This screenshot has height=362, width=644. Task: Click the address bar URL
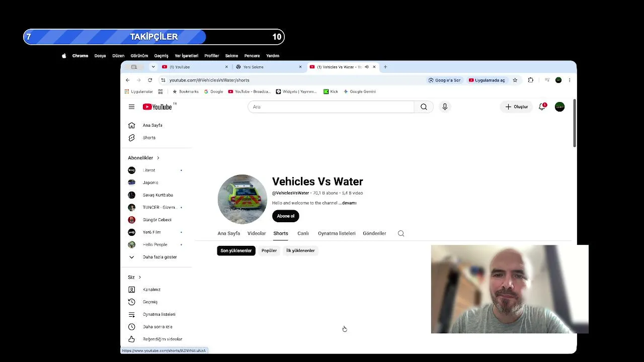click(x=209, y=80)
